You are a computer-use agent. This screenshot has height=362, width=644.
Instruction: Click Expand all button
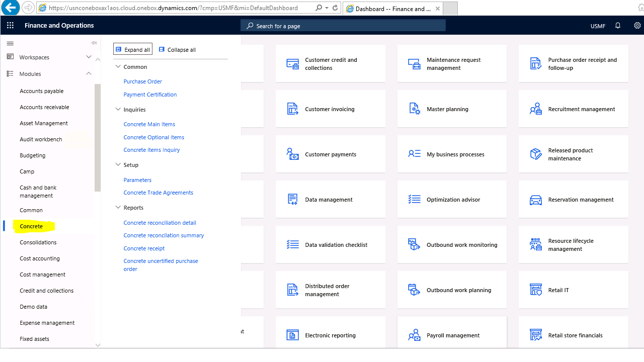point(133,49)
